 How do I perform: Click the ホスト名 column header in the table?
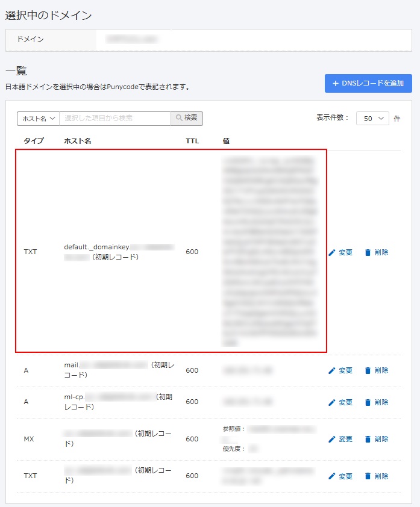[78, 141]
